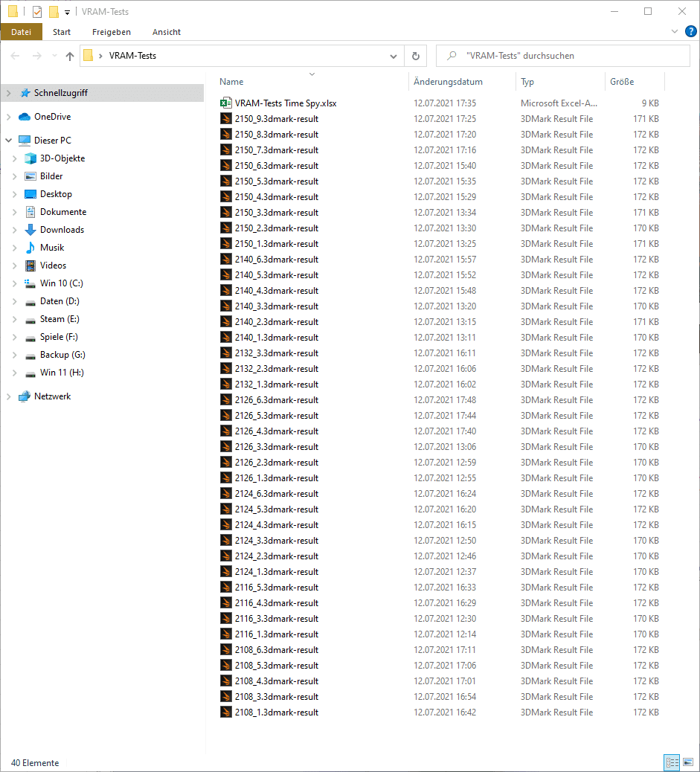This screenshot has height=772, width=700.
Task: Select file 2140_3.3dmark-result
Action: tap(276, 306)
